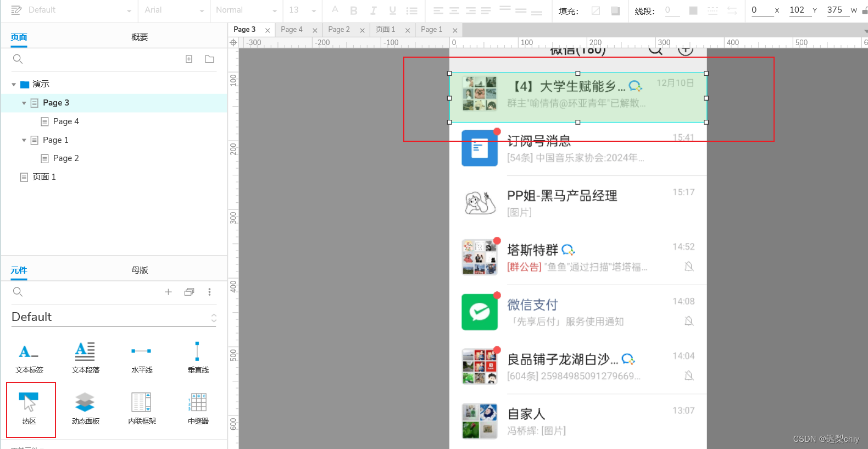Collapse the 演示 folder

click(14, 85)
